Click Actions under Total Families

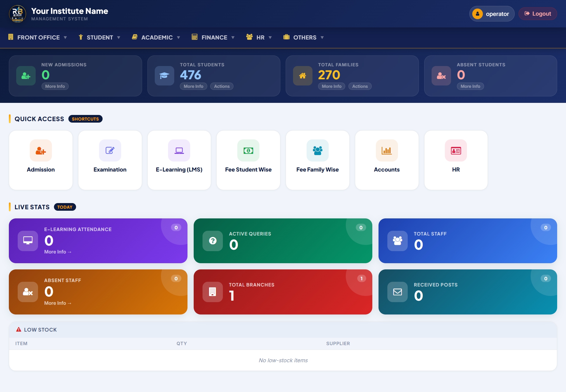(x=360, y=86)
